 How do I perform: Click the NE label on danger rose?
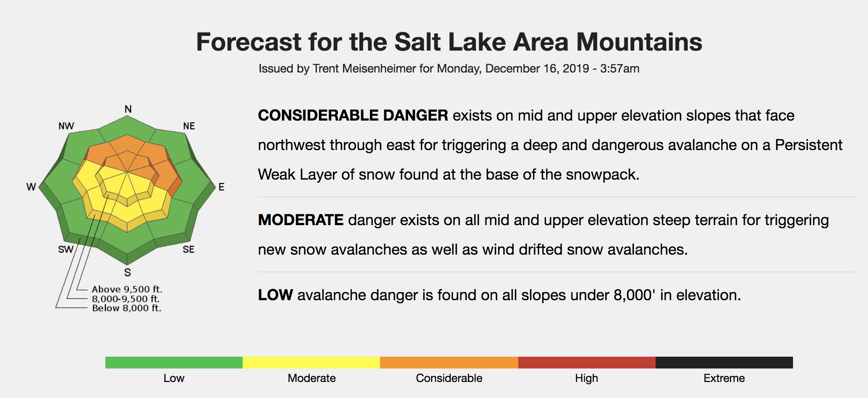pyautogui.click(x=189, y=126)
